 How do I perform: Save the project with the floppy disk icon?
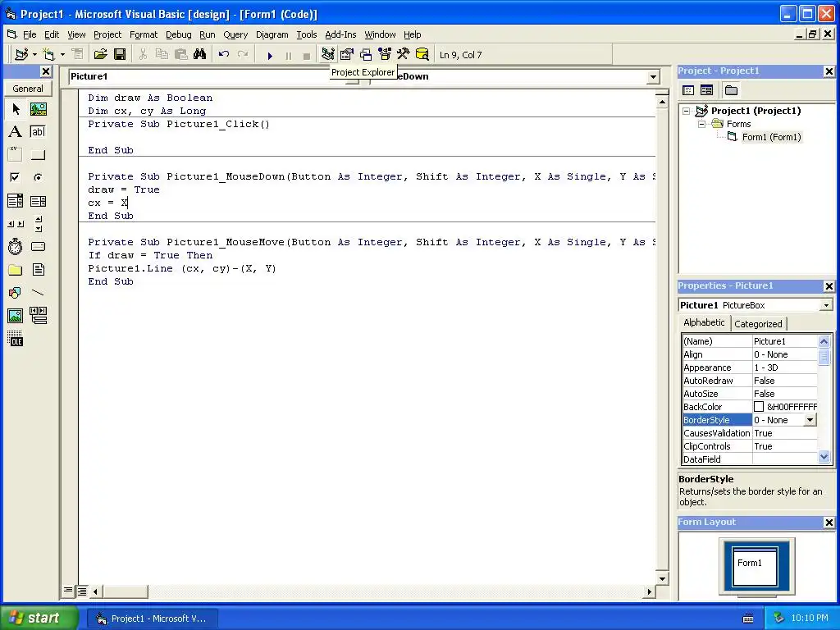120,55
